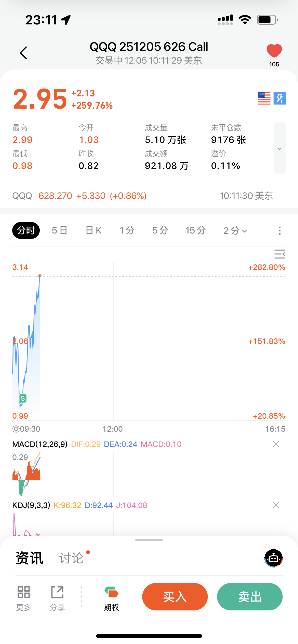Tap the back arrow icon

[23, 53]
